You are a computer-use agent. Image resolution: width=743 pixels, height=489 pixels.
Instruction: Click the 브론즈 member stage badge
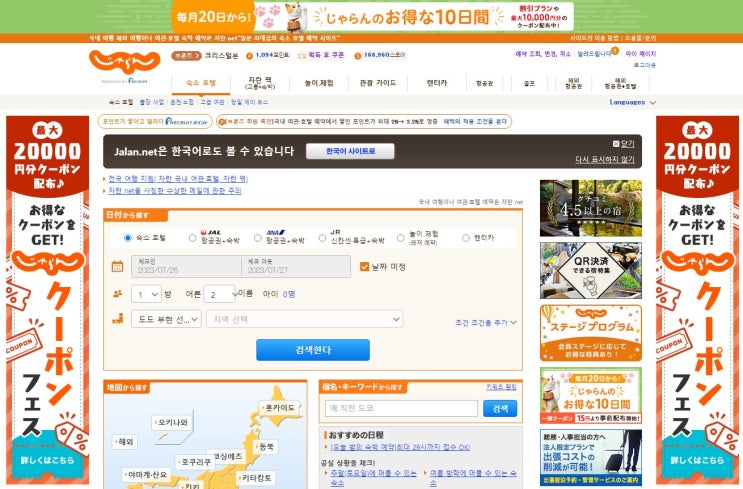(x=186, y=55)
